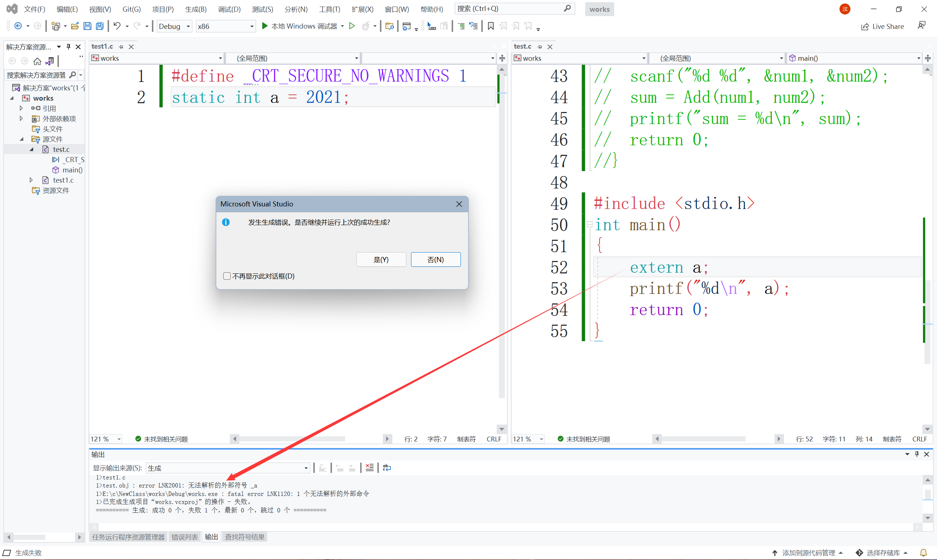This screenshot has width=937, height=560.
Task: Click the bookmark toggle toolbar icon
Action: 490,26
